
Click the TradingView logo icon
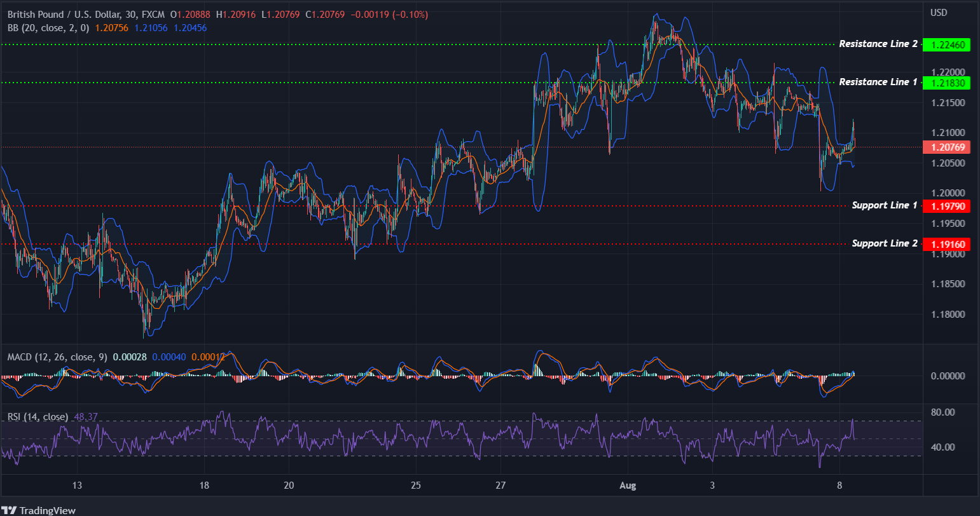click(x=8, y=510)
